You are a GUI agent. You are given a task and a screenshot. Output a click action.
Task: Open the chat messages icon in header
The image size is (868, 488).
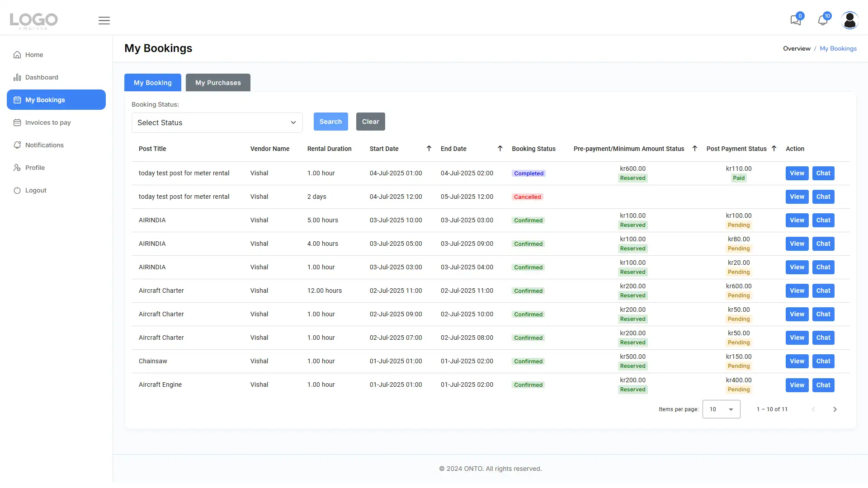click(796, 20)
